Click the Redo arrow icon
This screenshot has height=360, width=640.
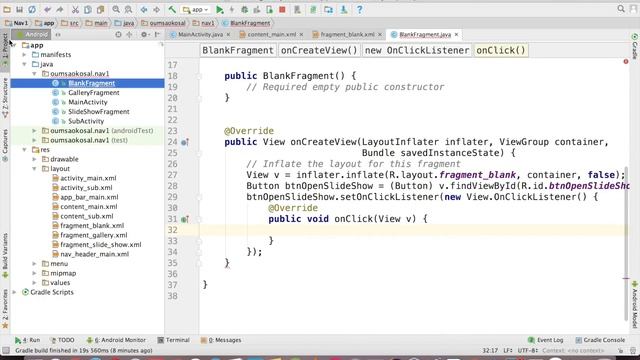pyautogui.click(x=60, y=9)
